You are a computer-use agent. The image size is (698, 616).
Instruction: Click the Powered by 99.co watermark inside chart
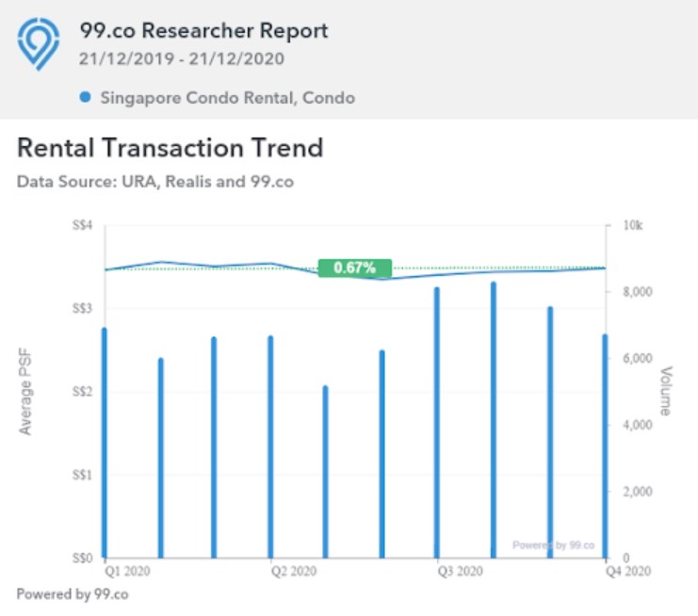click(x=553, y=545)
